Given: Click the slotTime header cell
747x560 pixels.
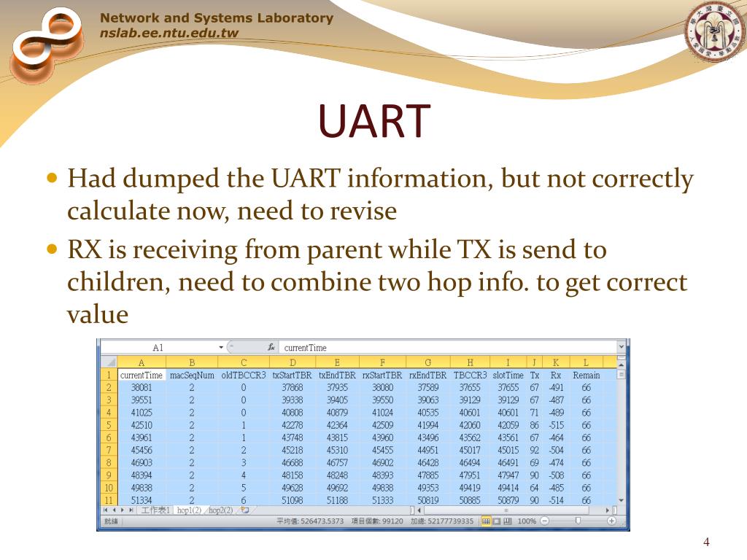Looking at the screenshot, I should point(508,376).
